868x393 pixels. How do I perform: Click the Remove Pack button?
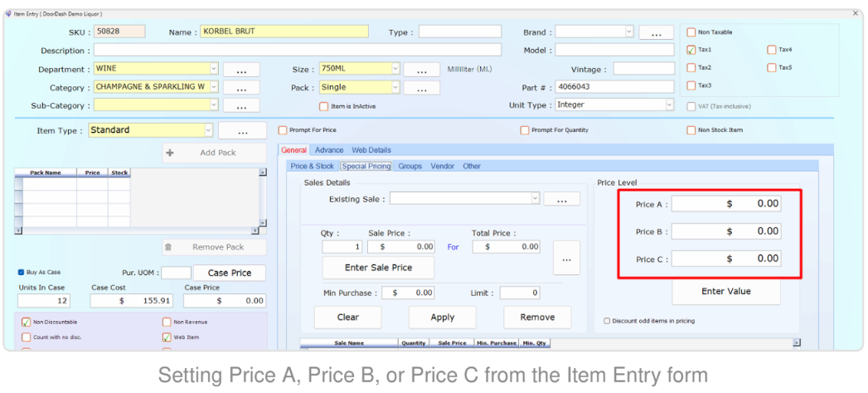pyautogui.click(x=214, y=247)
